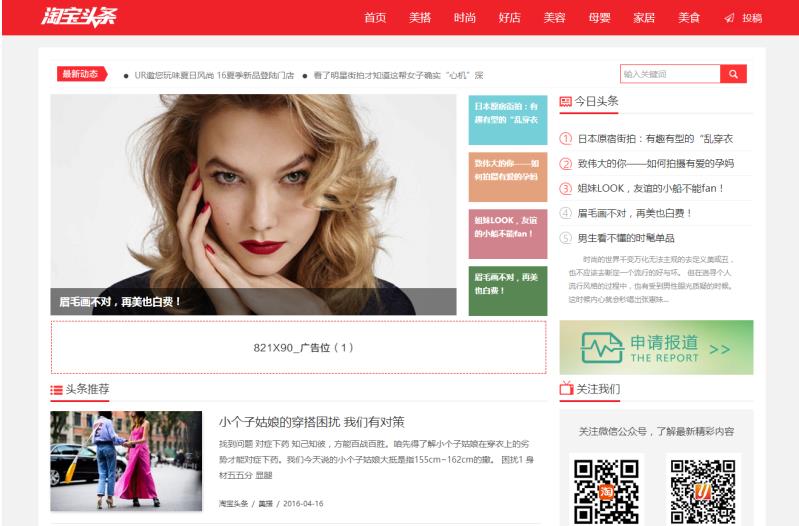799x526 pixels.
Task: Open the 首页 menu item
Action: 375,18
